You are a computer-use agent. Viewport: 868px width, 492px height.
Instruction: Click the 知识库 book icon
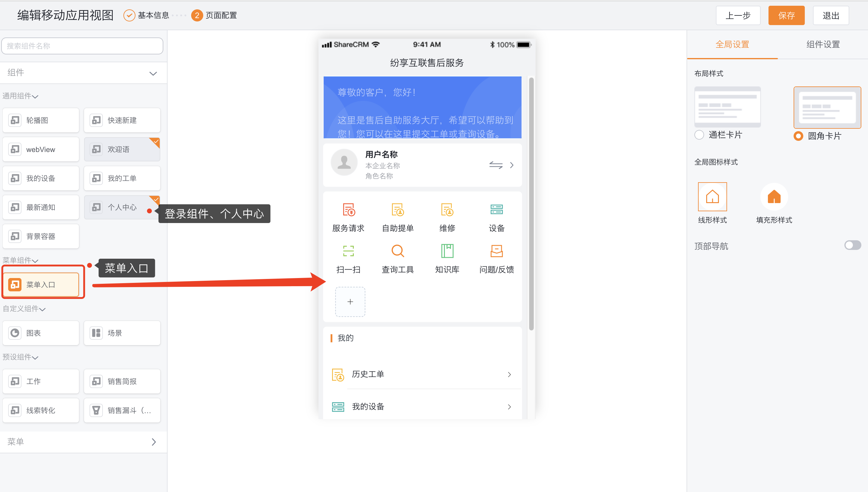pos(447,251)
